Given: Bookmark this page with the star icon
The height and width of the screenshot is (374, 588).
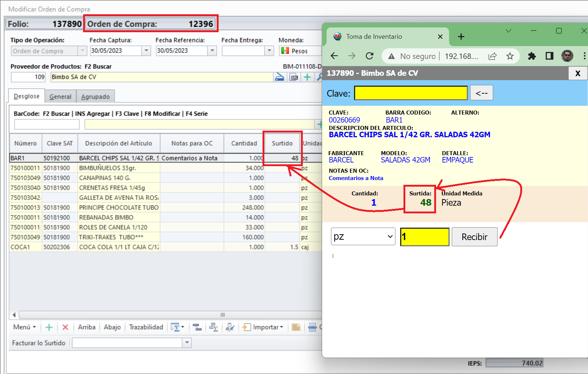Looking at the screenshot, I should coord(510,56).
